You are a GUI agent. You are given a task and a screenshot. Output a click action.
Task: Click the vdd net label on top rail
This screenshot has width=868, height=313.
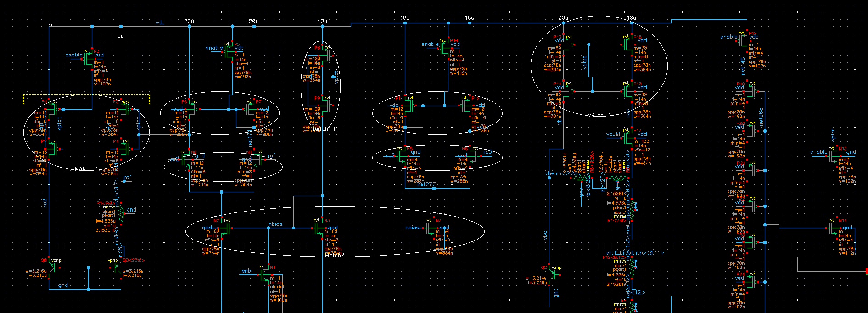click(160, 22)
